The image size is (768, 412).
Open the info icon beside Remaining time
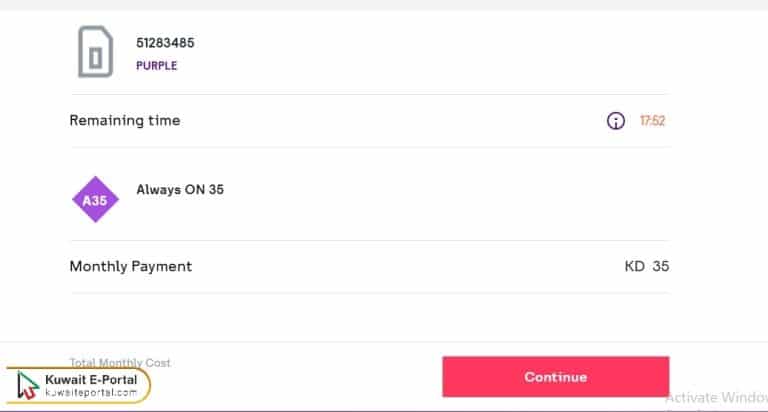point(616,121)
